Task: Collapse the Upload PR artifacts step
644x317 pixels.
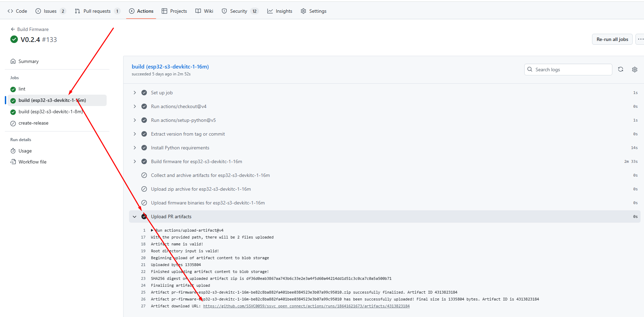Action: (x=135, y=216)
